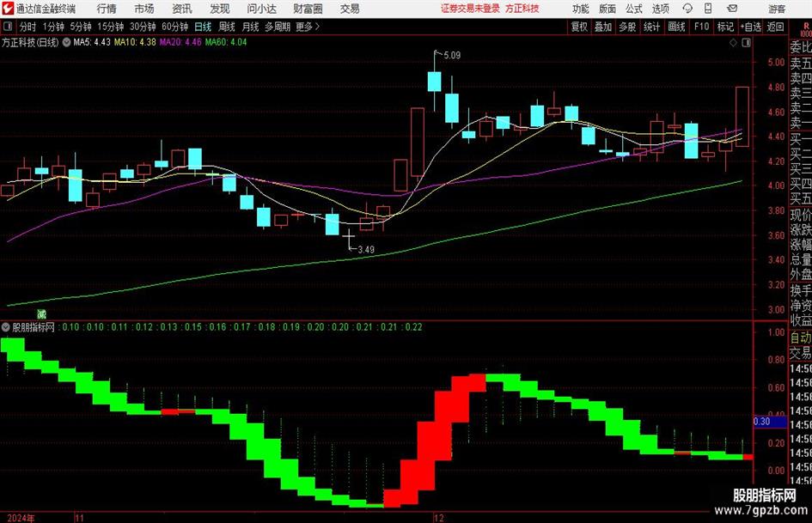Open the 交易 menu
The height and width of the screenshot is (523, 812).
coord(350,9)
